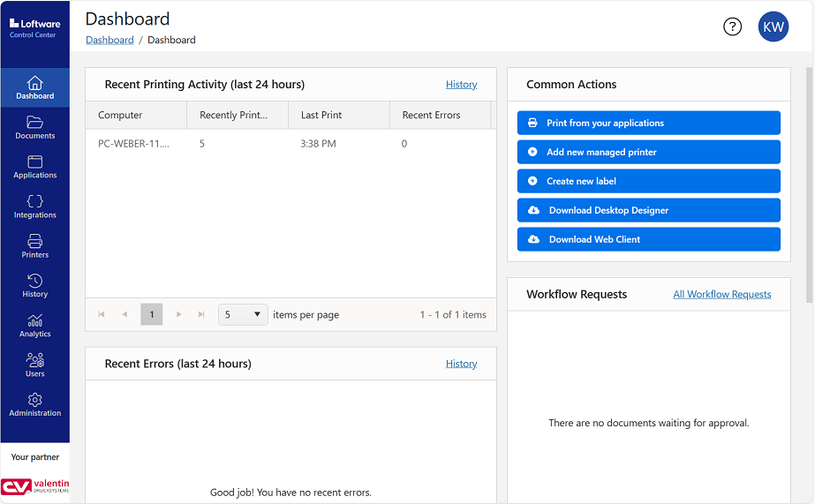Open All Workflow Requests link
This screenshot has height=504, width=815.
point(721,294)
